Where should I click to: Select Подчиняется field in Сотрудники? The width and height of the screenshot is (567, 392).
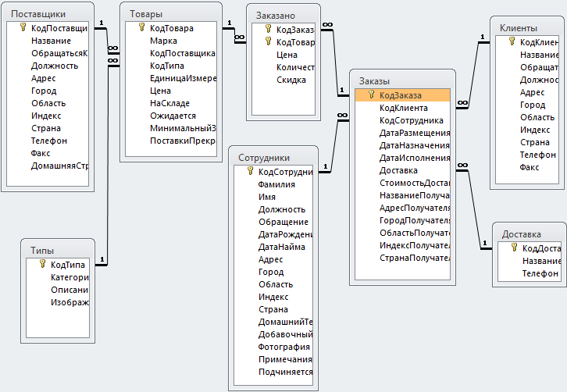click(x=273, y=372)
